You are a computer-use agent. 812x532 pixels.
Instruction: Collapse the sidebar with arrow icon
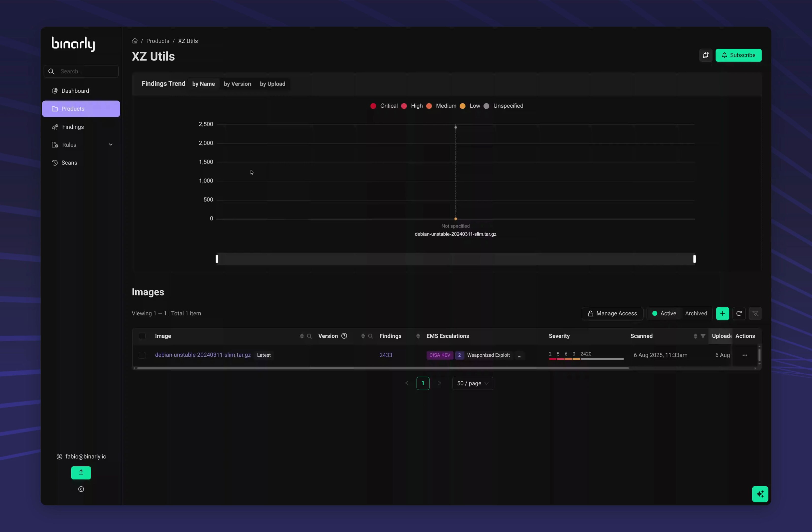[x=81, y=489]
